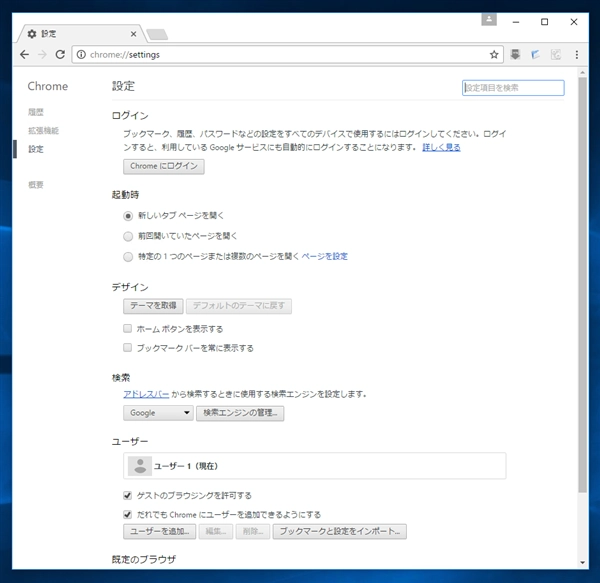Select 特定の1つのページ startup option

128,256
